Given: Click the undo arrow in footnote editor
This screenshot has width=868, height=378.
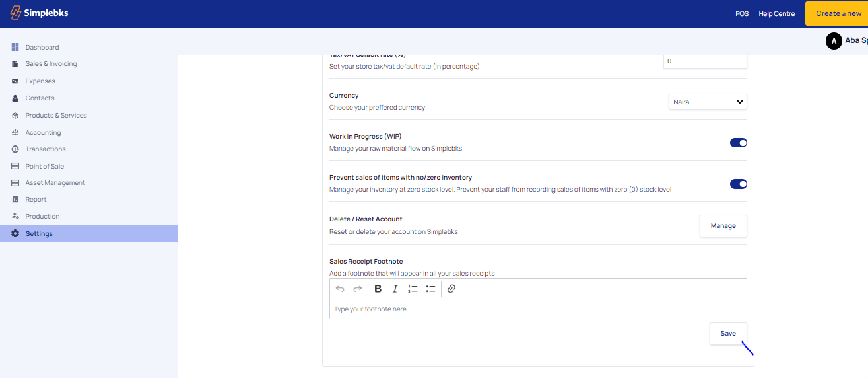Looking at the screenshot, I should click(340, 289).
